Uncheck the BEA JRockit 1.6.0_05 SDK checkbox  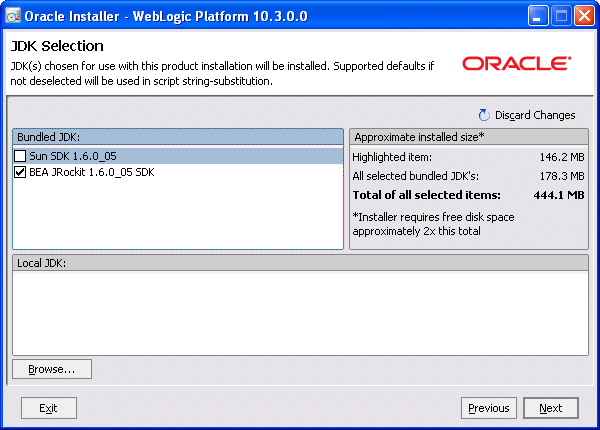pyautogui.click(x=20, y=172)
